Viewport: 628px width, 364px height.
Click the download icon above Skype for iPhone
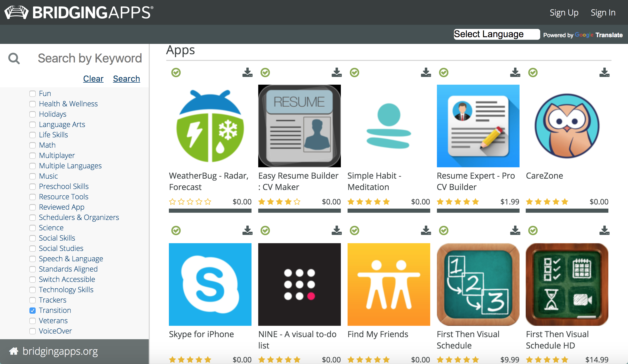click(247, 231)
